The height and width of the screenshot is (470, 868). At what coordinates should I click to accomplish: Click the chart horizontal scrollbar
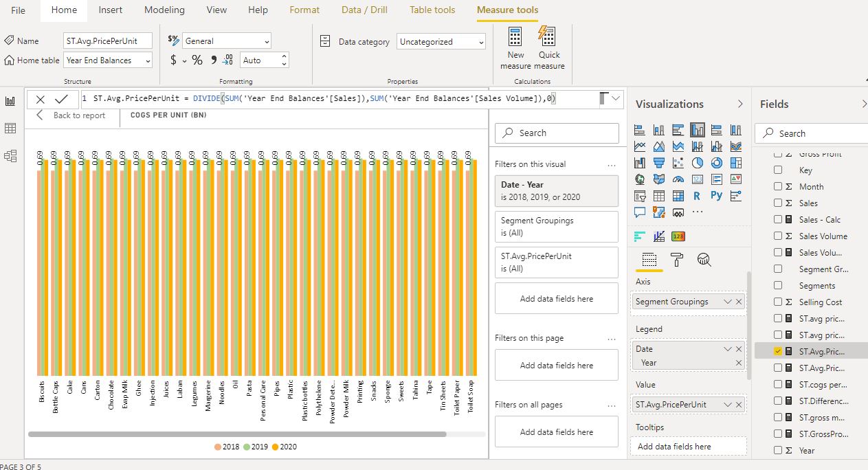(237, 434)
